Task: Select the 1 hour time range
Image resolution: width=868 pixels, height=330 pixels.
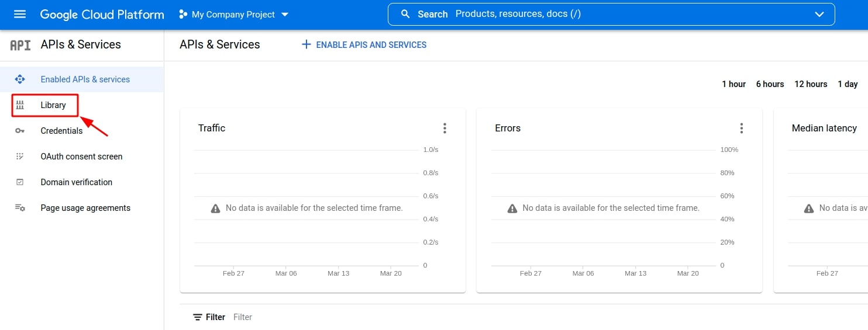Action: pos(733,84)
